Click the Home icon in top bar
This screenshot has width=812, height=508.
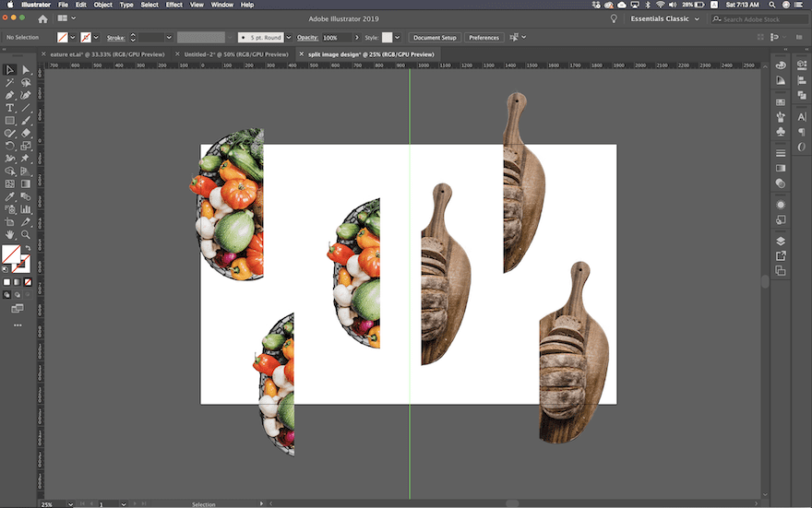(x=42, y=18)
